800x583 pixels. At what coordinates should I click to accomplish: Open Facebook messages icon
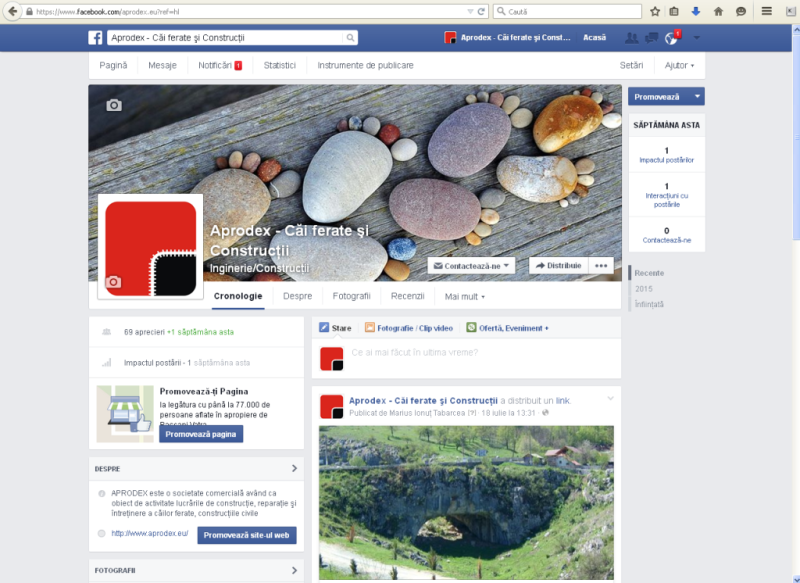(x=651, y=38)
